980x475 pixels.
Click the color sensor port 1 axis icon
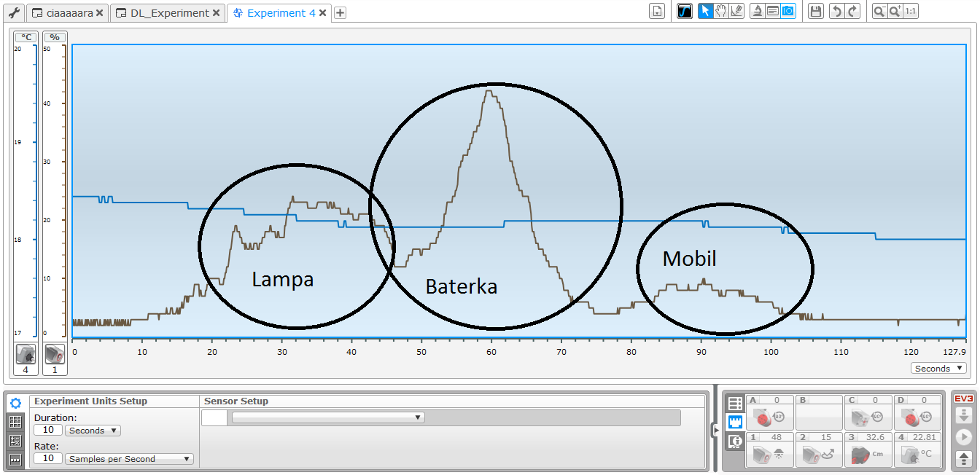pos(55,355)
